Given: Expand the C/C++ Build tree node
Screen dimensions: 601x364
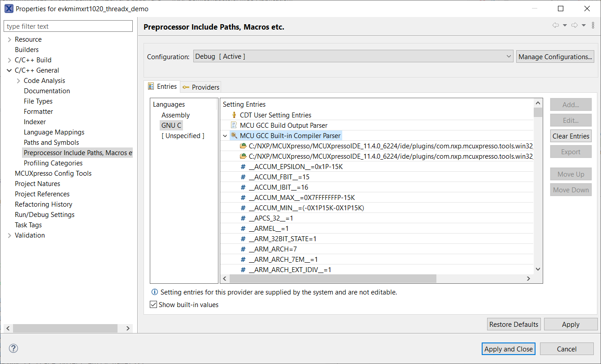Looking at the screenshot, I should (x=9, y=60).
